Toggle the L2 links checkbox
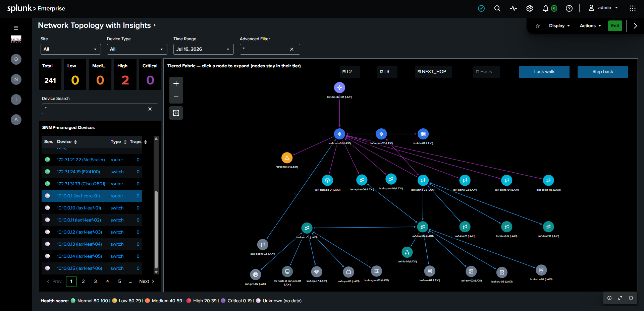Image resolution: width=644 pixels, height=311 pixels. click(344, 71)
